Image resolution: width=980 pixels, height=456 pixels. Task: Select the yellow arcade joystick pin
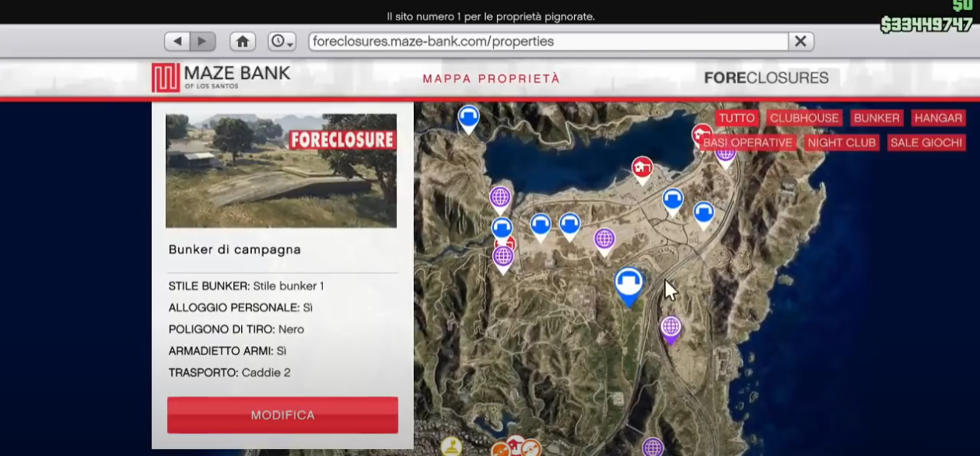(451, 447)
